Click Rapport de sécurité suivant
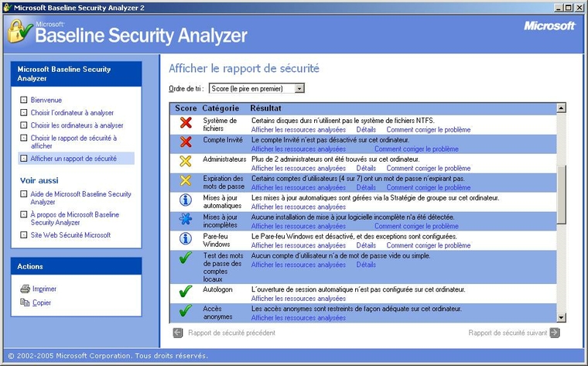This screenshot has width=588, height=366. coord(508,333)
